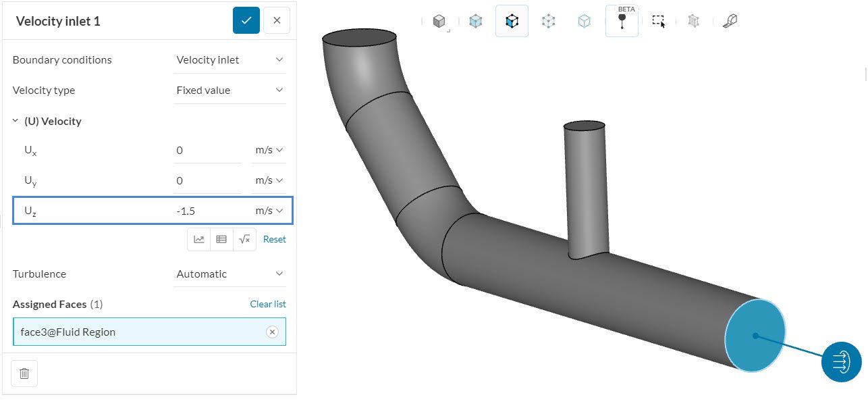Delete the boundary condition with trash icon

(x=24, y=374)
